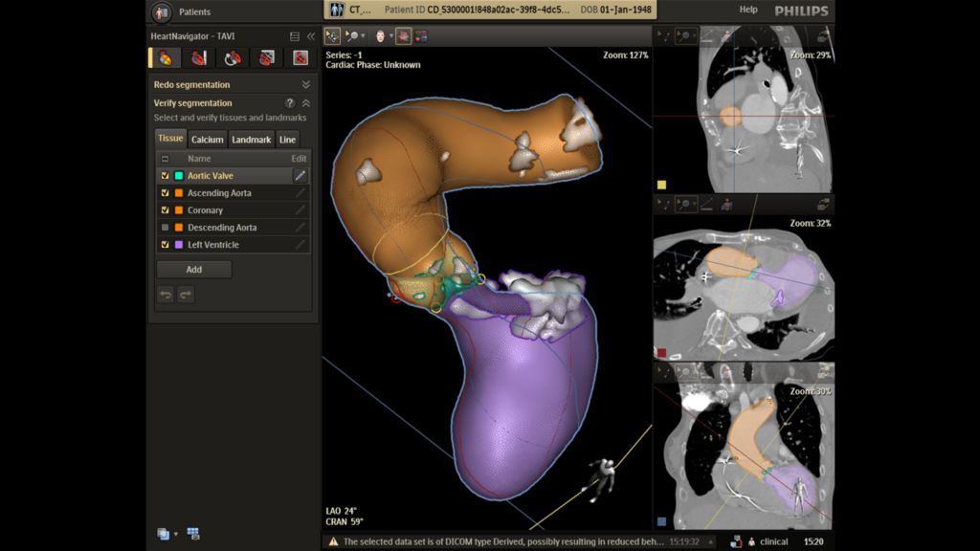The height and width of the screenshot is (551, 980).
Task: Expand the status message history arrow
Action: click(x=711, y=541)
